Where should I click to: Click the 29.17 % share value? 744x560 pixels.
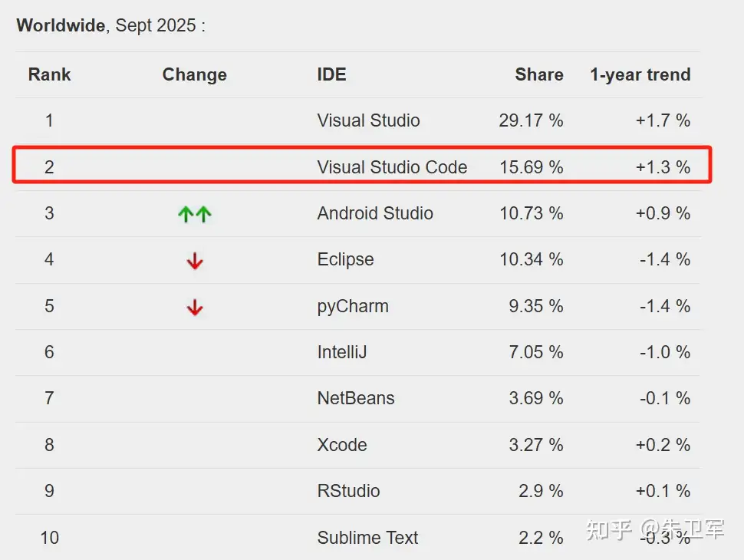(531, 120)
